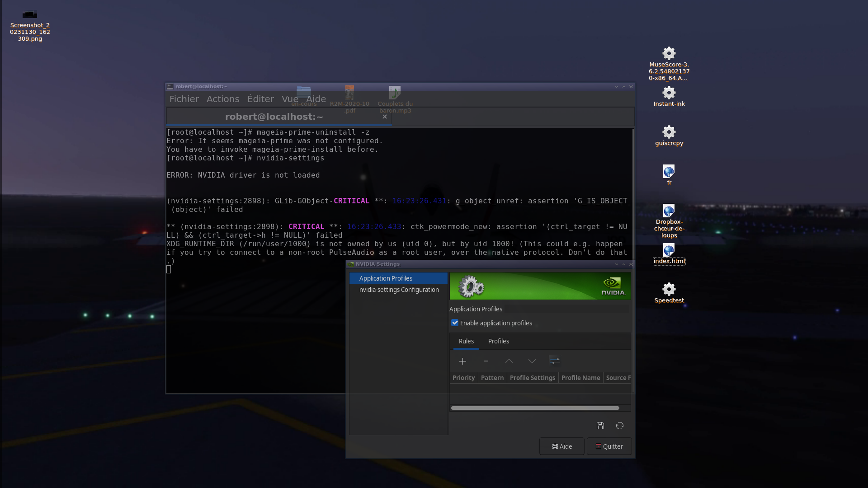Open Couplets du baron.mp3 desktop file
The image size is (868, 488).
pos(395,99)
